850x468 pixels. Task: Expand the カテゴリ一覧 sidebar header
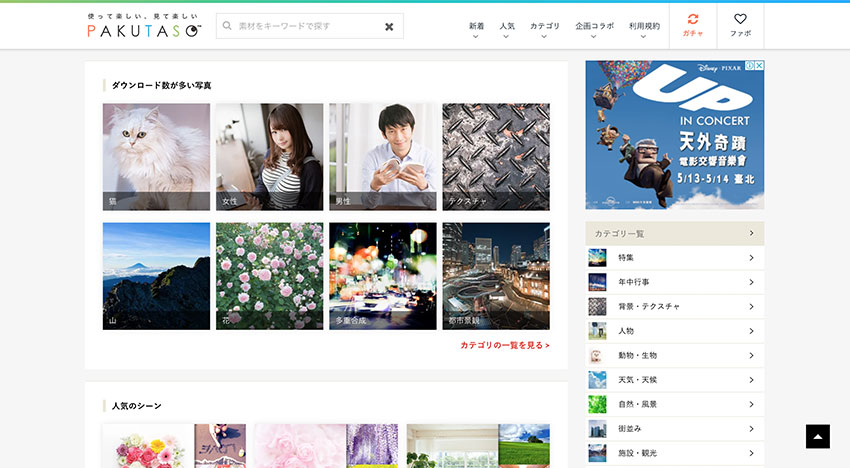tap(674, 233)
